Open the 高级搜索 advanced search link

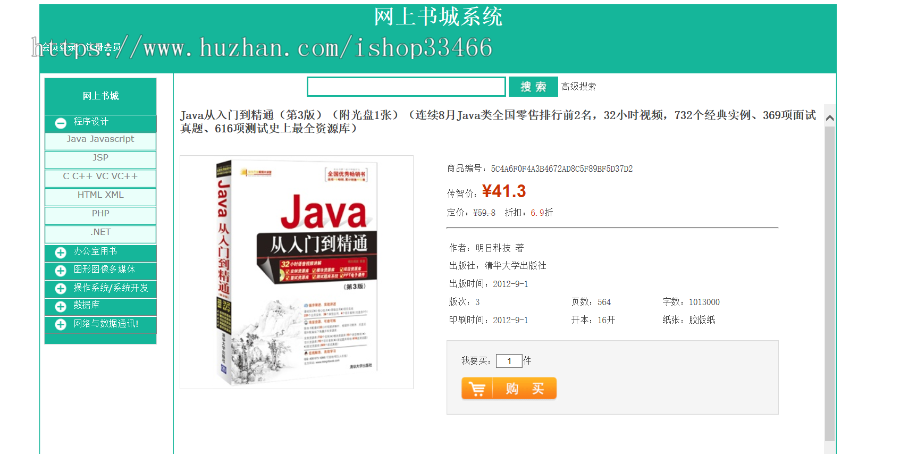pyautogui.click(x=579, y=87)
